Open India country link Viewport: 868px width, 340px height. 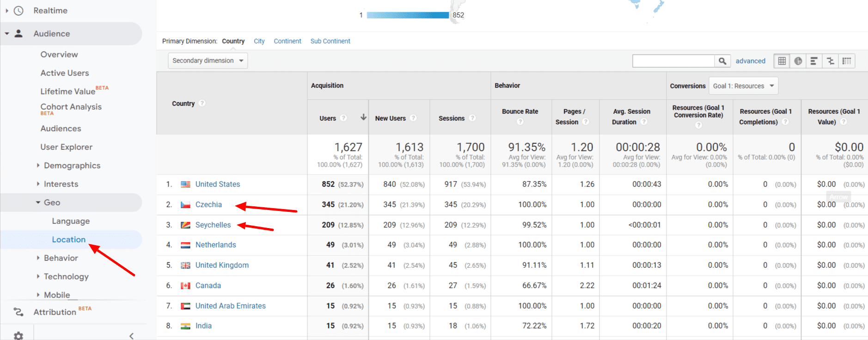pyautogui.click(x=203, y=326)
